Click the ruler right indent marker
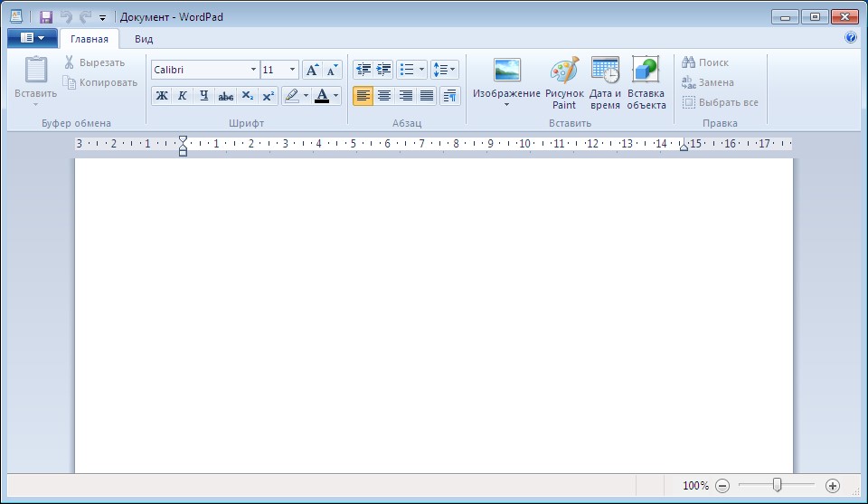The width and height of the screenshot is (868, 504). [x=684, y=147]
